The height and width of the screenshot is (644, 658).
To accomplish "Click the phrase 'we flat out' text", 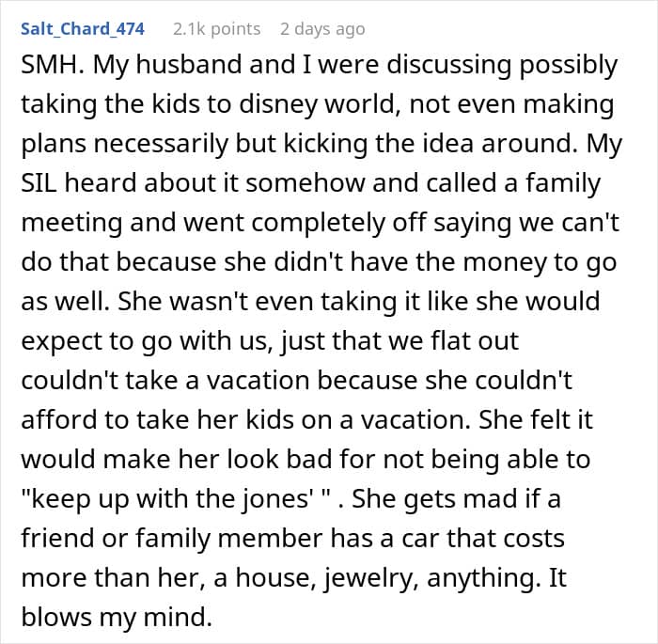I will [453, 341].
